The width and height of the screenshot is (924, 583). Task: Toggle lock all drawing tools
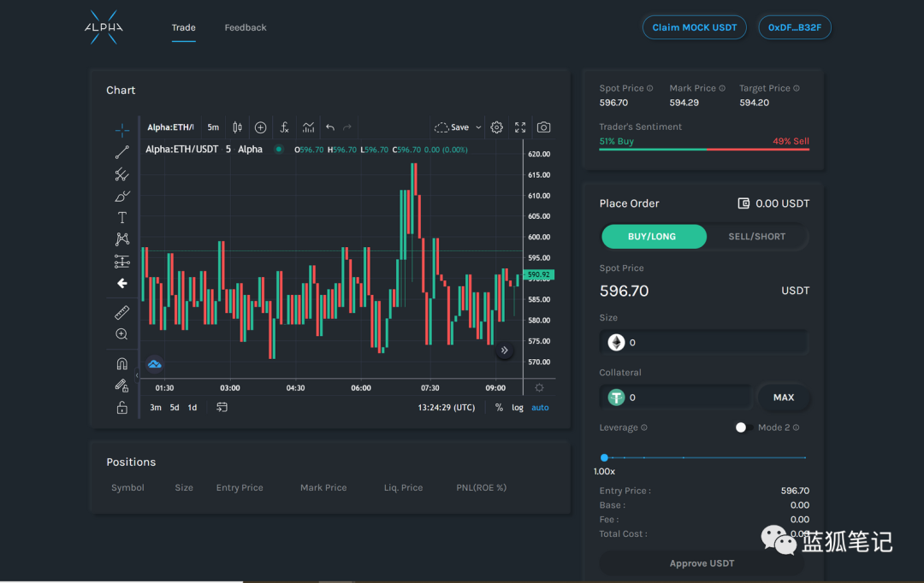pyautogui.click(x=122, y=386)
